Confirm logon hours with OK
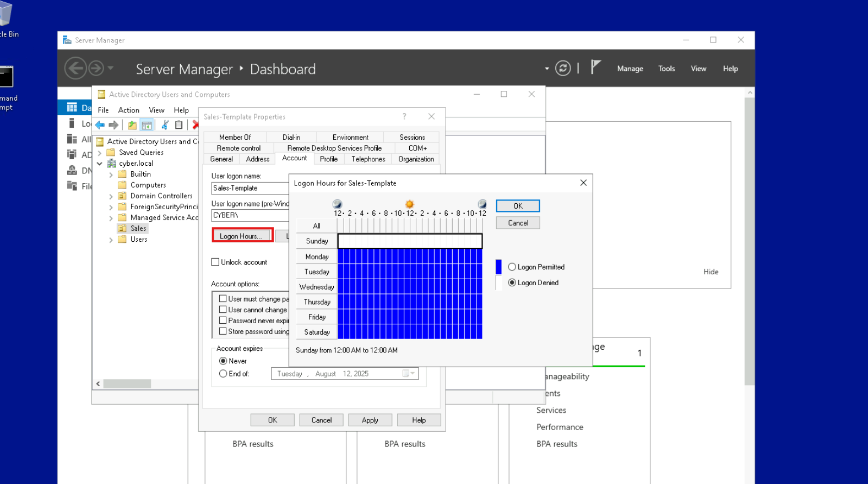 518,206
